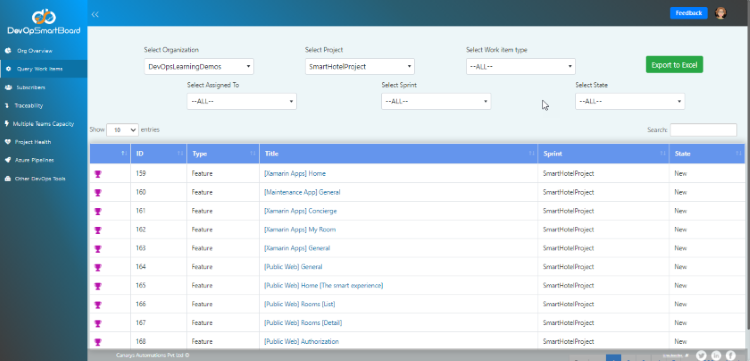Go to Traceability in sidebar
The width and height of the screenshot is (750, 361).
point(29,106)
